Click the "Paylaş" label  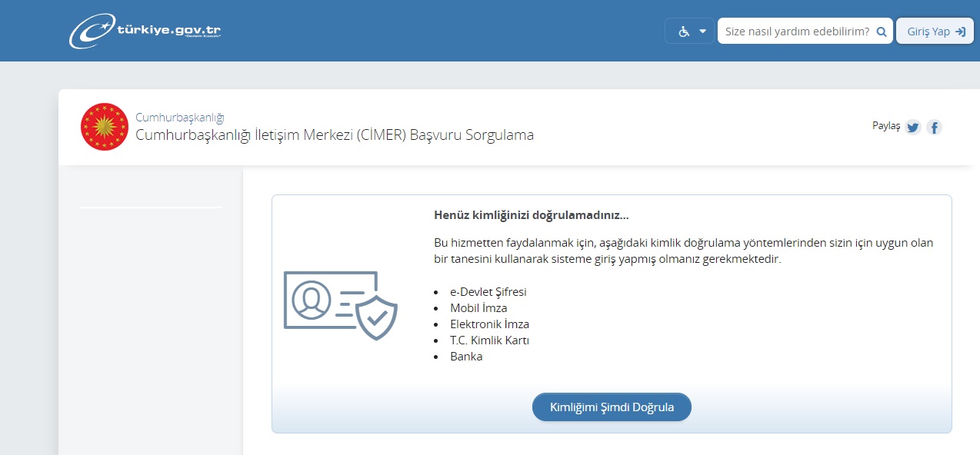click(x=886, y=126)
